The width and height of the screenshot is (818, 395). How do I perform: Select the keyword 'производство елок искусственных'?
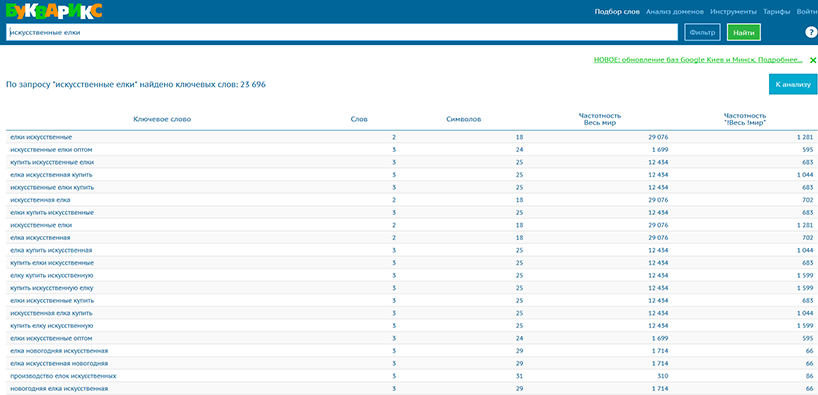[x=63, y=376]
